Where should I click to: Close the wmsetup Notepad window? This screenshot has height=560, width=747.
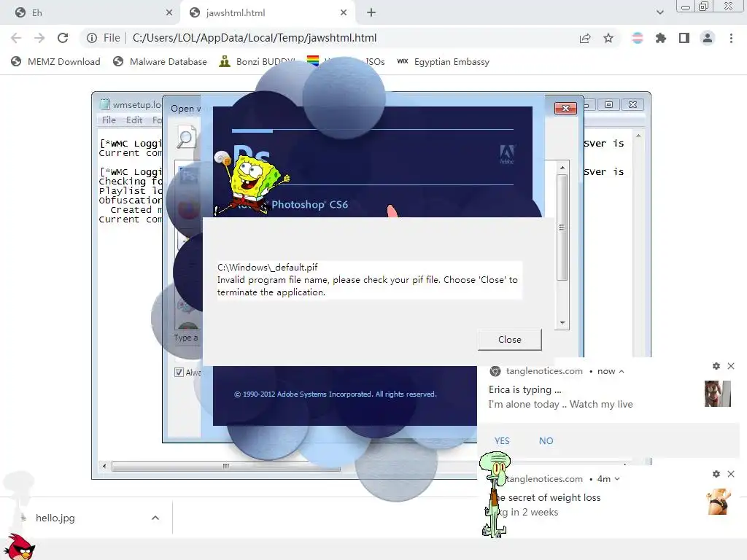632,104
